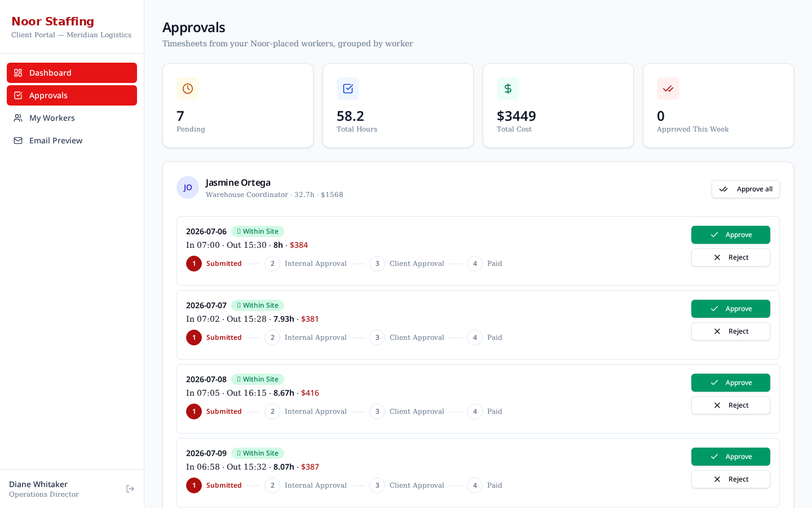Approve the 2026-07-06 timesheet

(x=731, y=235)
